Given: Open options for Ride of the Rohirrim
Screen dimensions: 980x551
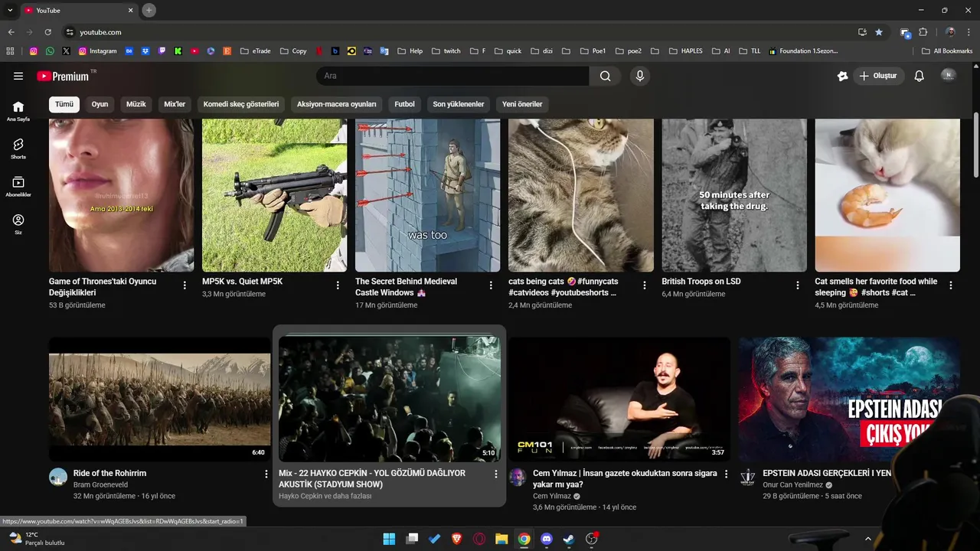Looking at the screenshot, I should 266,474.
